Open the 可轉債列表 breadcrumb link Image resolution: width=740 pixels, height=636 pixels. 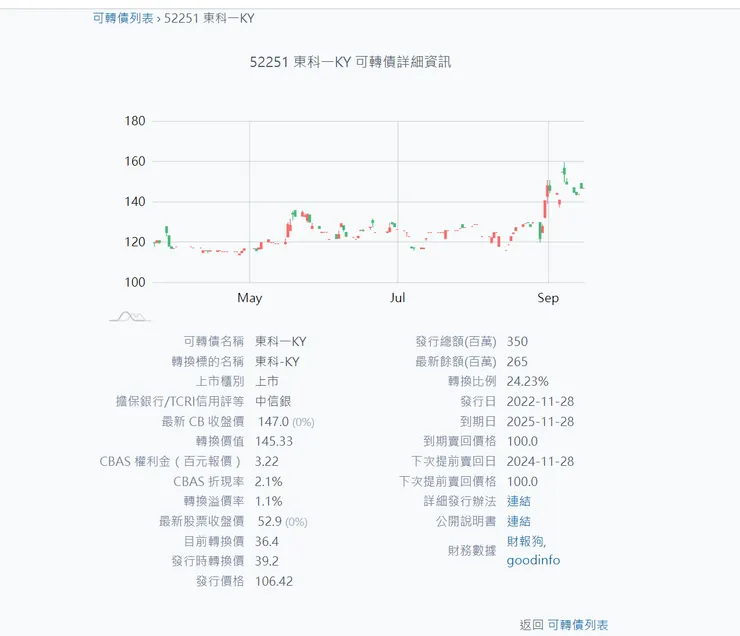(x=123, y=18)
